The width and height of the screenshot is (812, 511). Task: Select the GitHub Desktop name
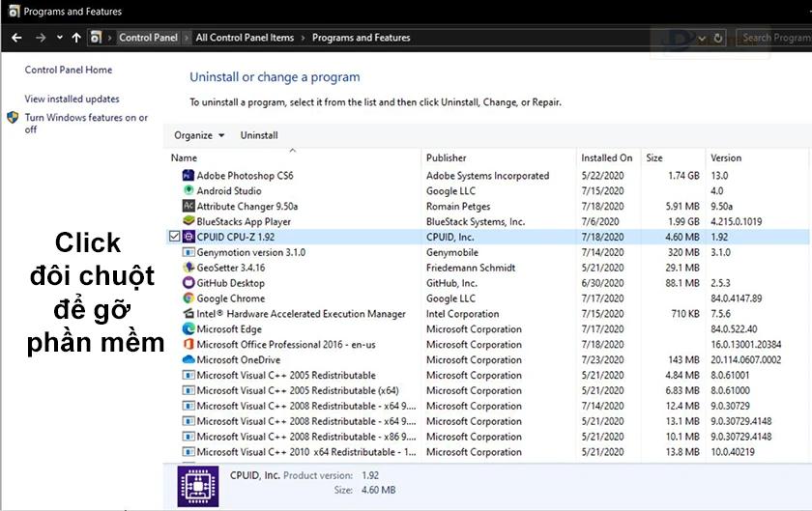(230, 283)
